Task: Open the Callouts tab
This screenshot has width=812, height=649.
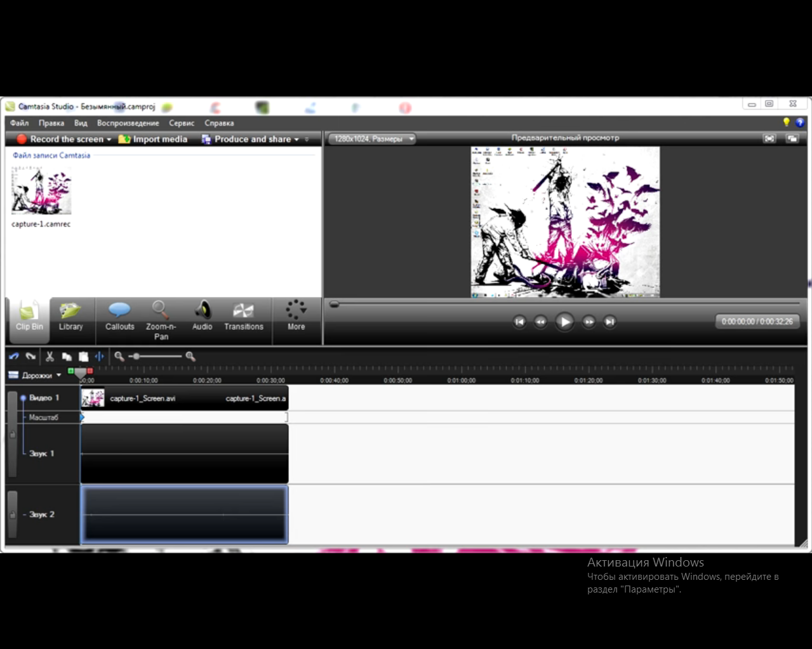Action: click(x=119, y=317)
